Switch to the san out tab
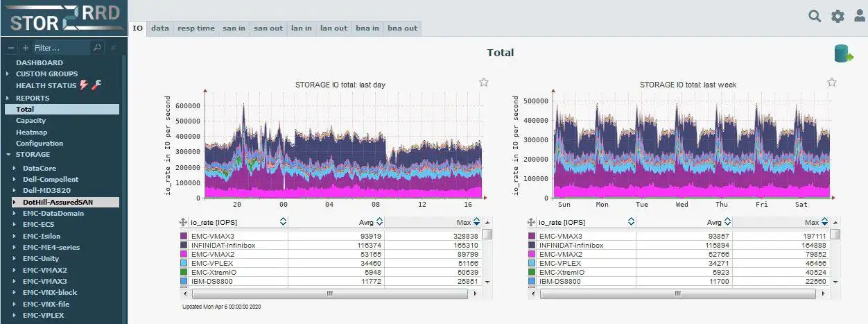This screenshot has height=324, width=868. coord(268,28)
